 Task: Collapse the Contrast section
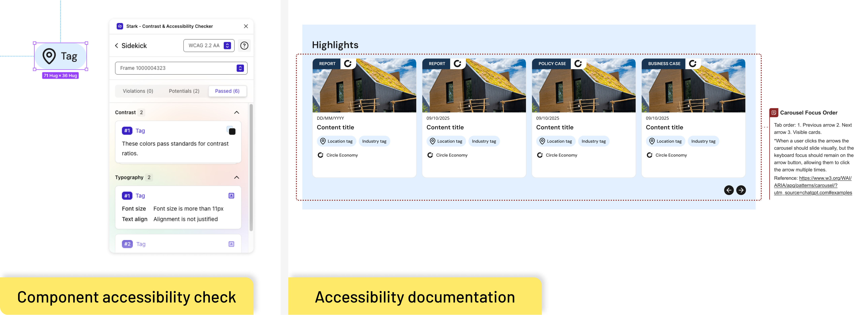[237, 112]
